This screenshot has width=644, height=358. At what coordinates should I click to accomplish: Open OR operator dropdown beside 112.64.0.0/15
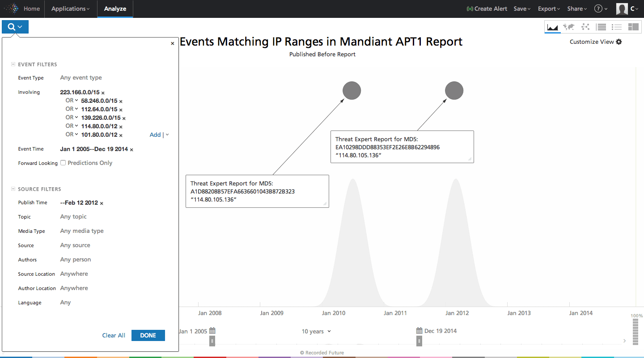coord(72,109)
